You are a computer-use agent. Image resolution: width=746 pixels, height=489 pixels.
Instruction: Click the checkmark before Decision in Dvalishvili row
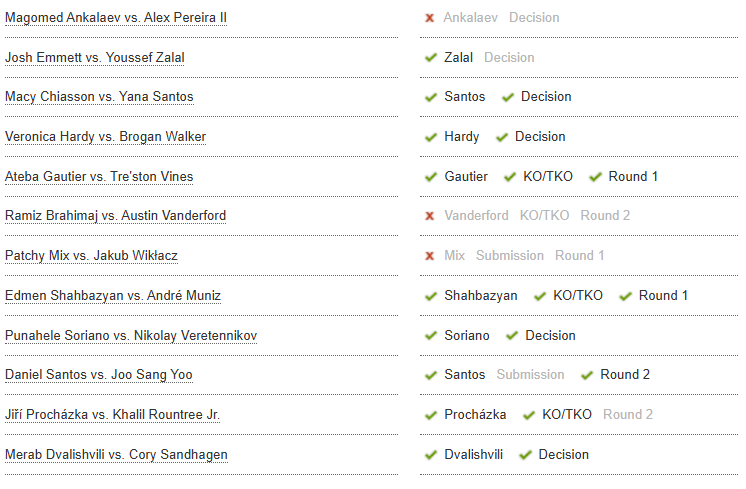pos(525,455)
